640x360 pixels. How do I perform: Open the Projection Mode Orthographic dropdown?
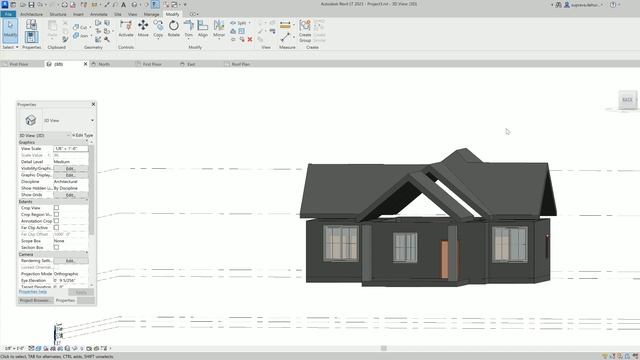point(71,274)
